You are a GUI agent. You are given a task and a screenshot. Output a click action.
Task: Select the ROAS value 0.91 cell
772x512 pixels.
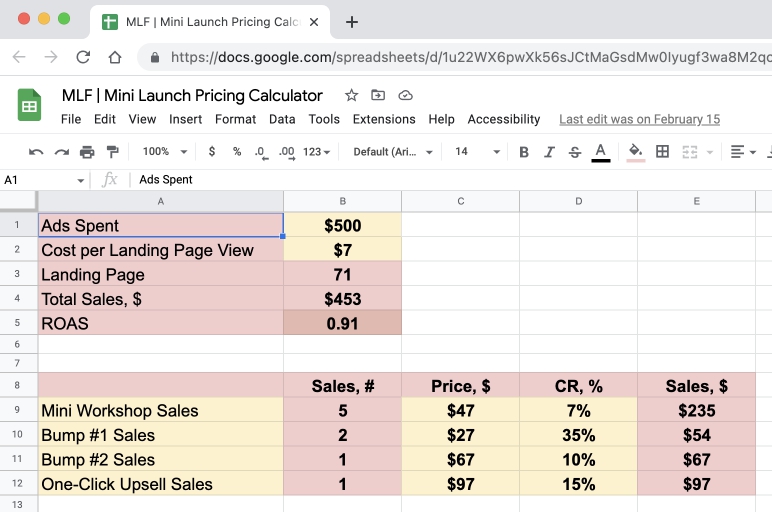(343, 323)
